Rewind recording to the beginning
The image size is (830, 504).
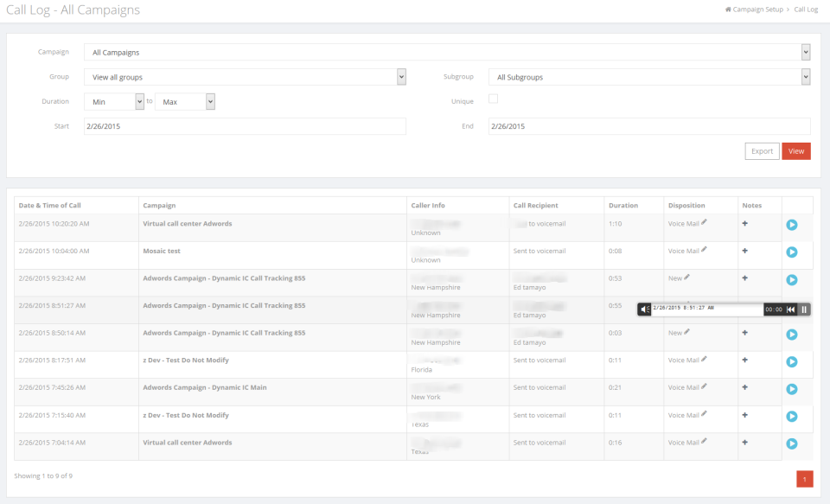tap(790, 309)
